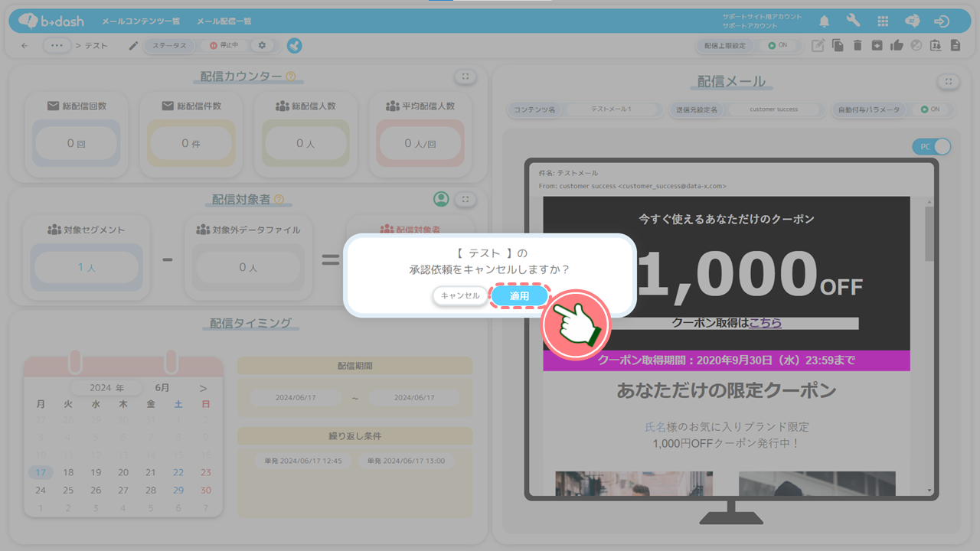Image resolution: width=980 pixels, height=551 pixels.
Task: Click the trash delete icon
Action: tap(857, 46)
